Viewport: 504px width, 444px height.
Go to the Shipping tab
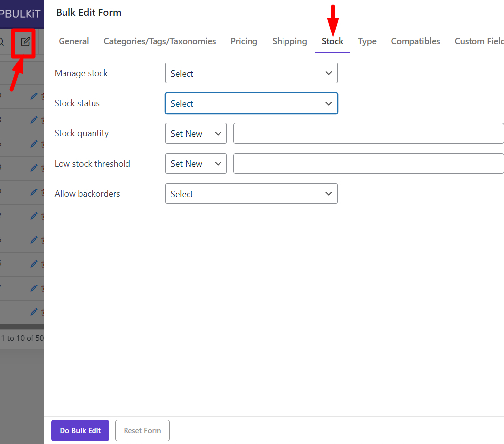click(x=289, y=41)
